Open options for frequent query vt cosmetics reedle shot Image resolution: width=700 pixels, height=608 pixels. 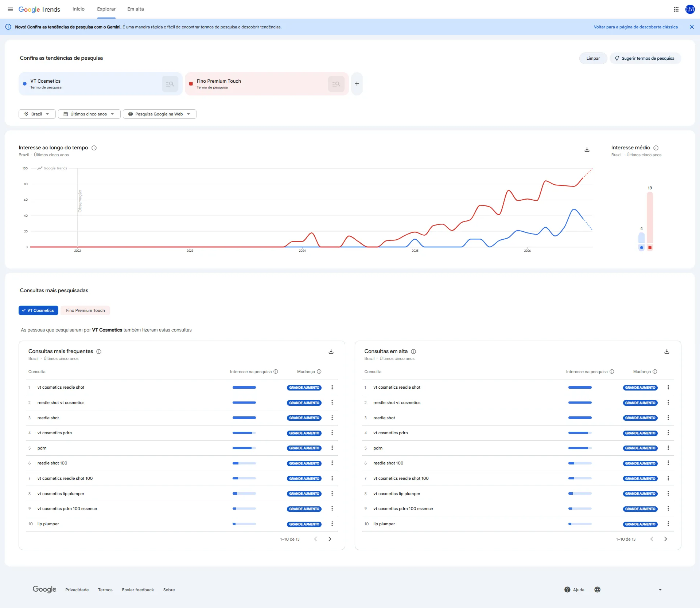[332, 387]
